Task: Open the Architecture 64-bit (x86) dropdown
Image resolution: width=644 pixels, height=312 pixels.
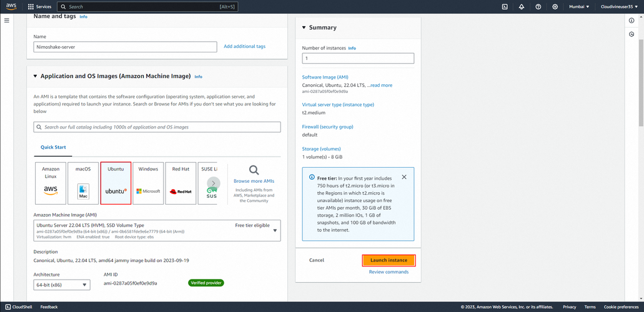Action: point(62,285)
